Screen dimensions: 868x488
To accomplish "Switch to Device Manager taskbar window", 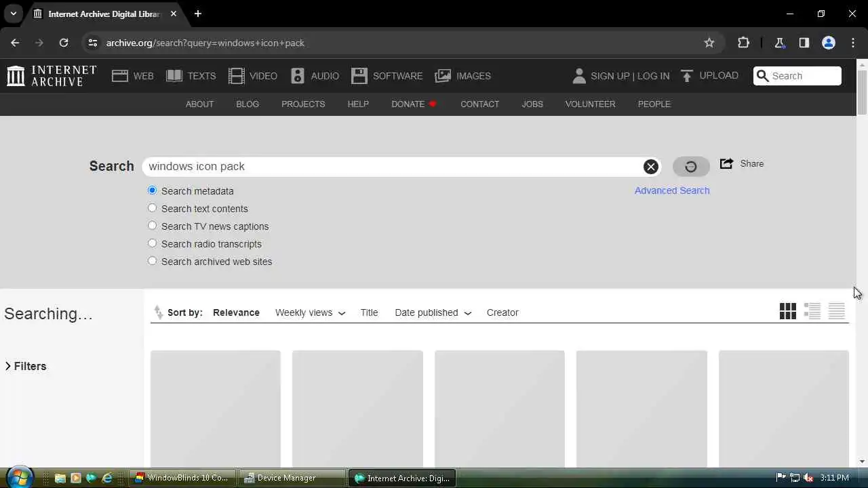I will (x=293, y=478).
